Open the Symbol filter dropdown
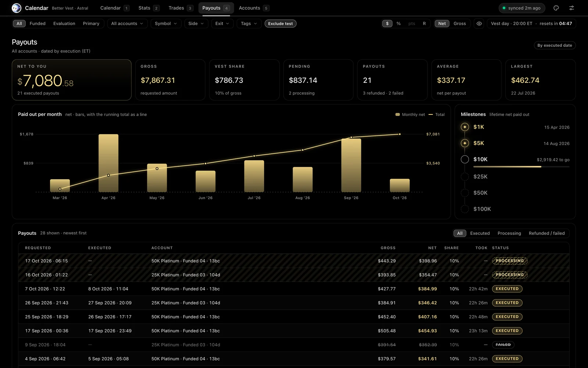The width and height of the screenshot is (588, 368). coord(166,24)
